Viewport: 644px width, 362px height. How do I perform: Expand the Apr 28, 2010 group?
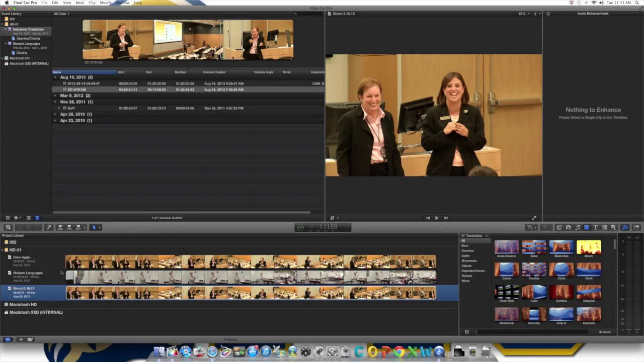click(55, 114)
